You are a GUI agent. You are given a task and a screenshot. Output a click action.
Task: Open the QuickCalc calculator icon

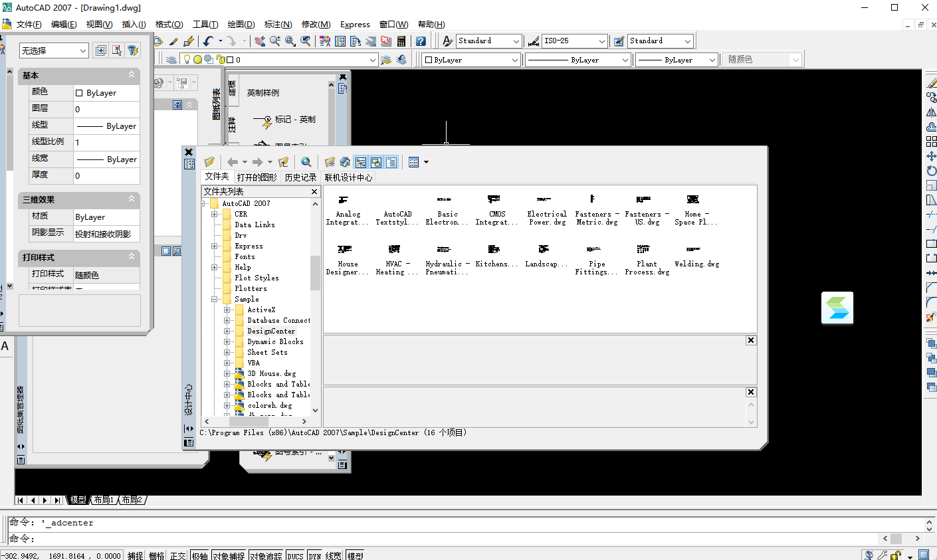point(401,41)
